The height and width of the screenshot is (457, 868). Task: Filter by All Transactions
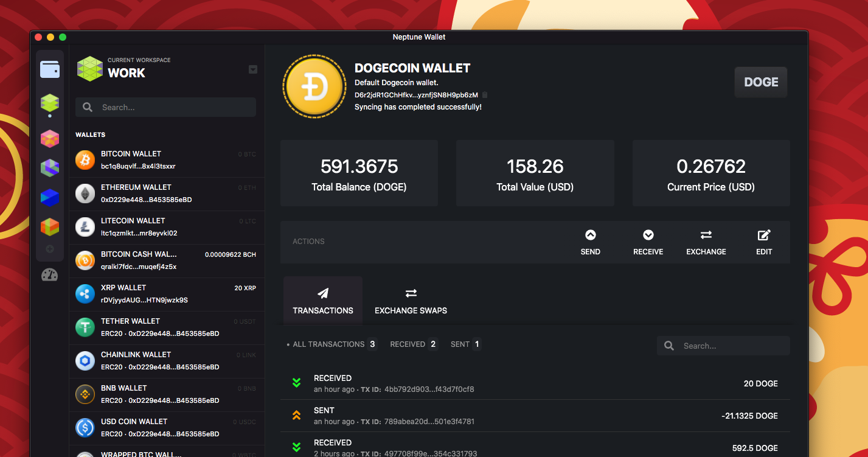coord(332,344)
